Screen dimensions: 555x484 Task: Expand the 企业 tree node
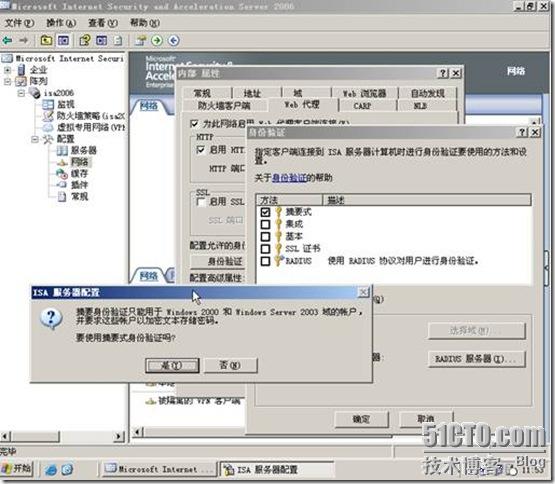click(x=7, y=70)
